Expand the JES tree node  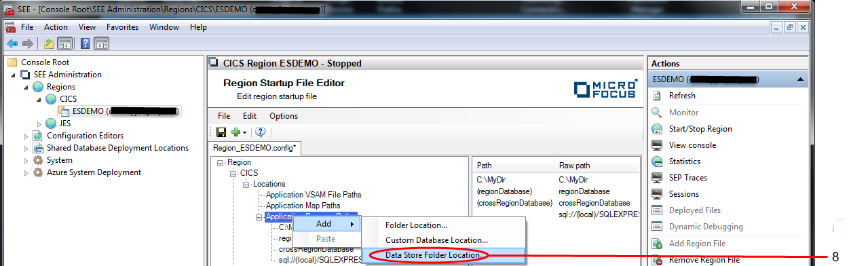pyautogui.click(x=39, y=123)
